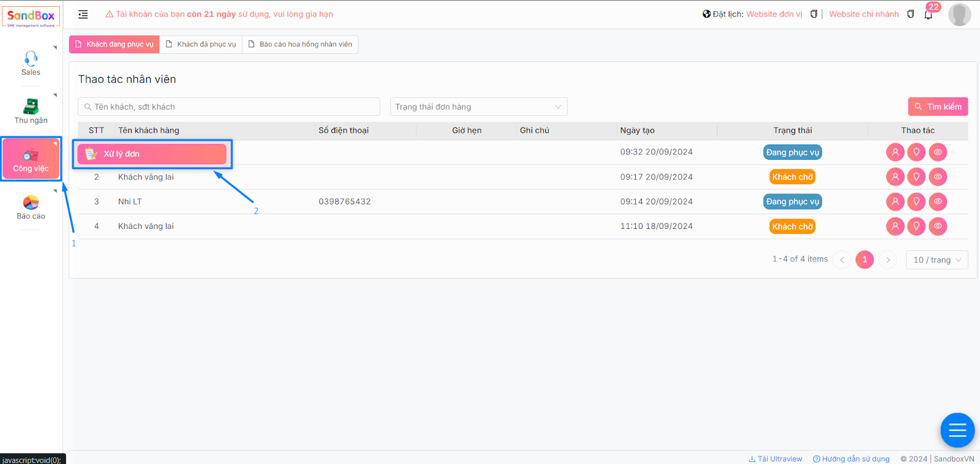The height and width of the screenshot is (464, 980).
Task: Focus the Tên khách, sđt khách search field
Action: 229,107
